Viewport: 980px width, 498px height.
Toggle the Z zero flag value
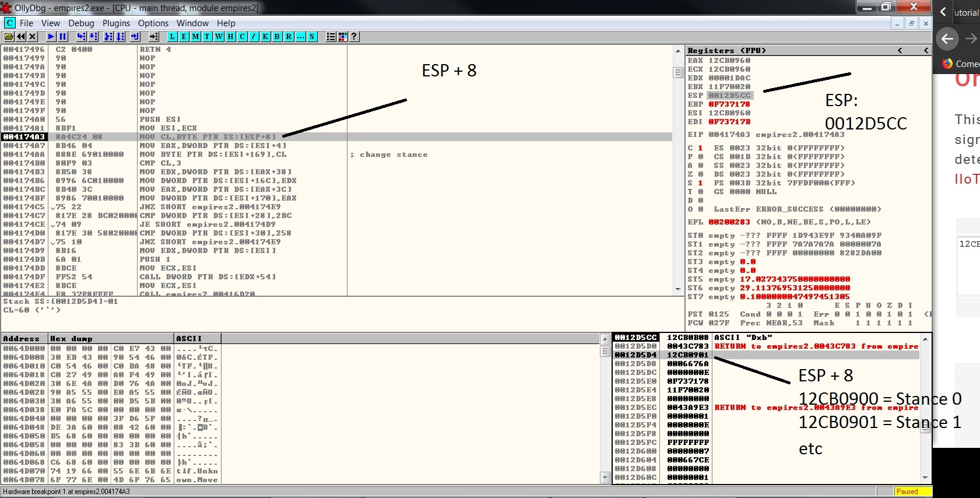pyautogui.click(x=700, y=174)
